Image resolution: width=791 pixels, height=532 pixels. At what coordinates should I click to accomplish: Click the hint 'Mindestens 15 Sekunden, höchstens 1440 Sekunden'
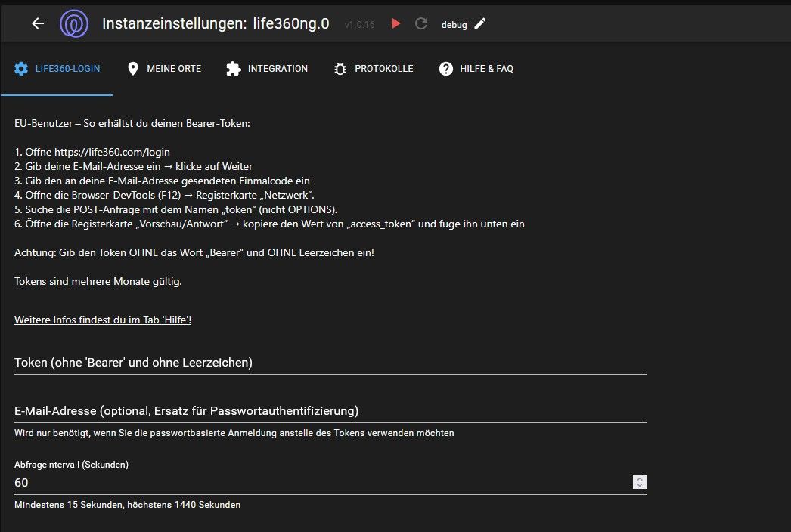point(127,505)
